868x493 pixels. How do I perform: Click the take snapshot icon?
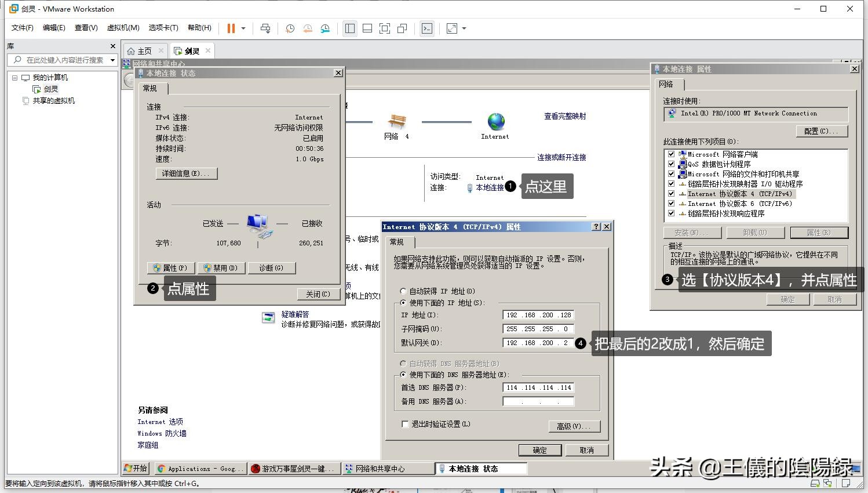point(290,28)
